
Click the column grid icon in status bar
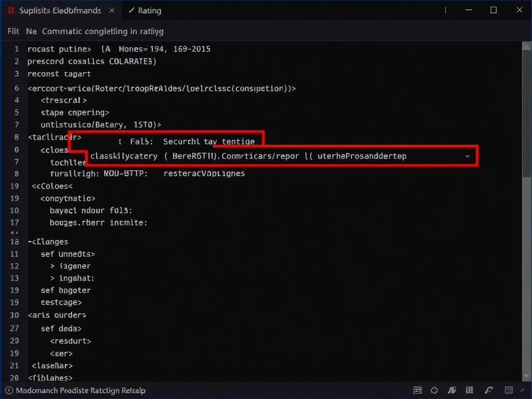[470, 390]
